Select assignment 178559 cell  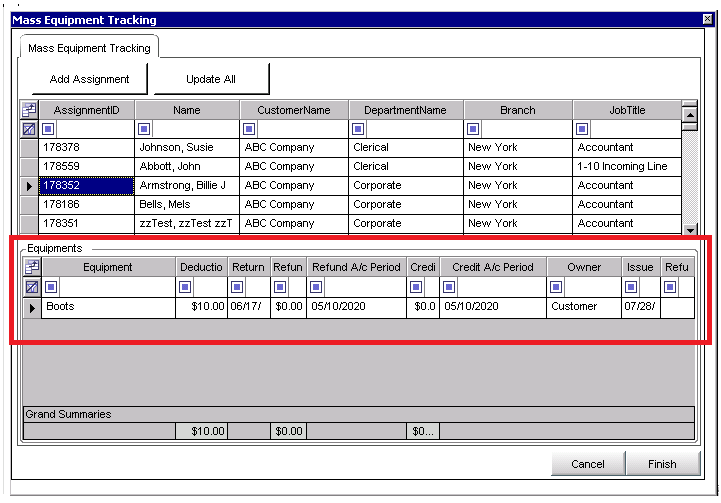pos(86,166)
